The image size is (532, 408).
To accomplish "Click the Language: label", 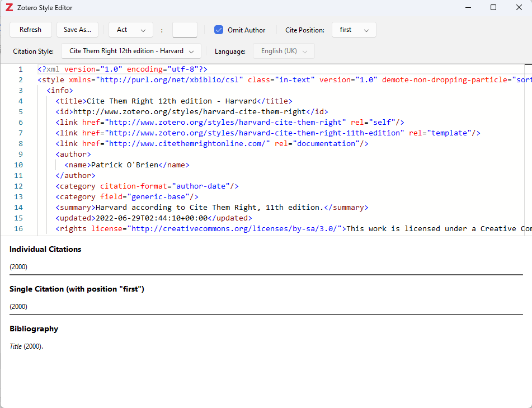I will coord(230,51).
